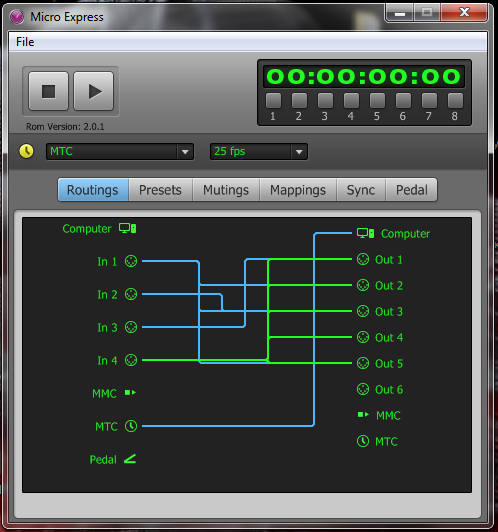Viewport: 498px width, 532px height.
Task: Toggle preset button 7 under timecode
Action: click(429, 100)
